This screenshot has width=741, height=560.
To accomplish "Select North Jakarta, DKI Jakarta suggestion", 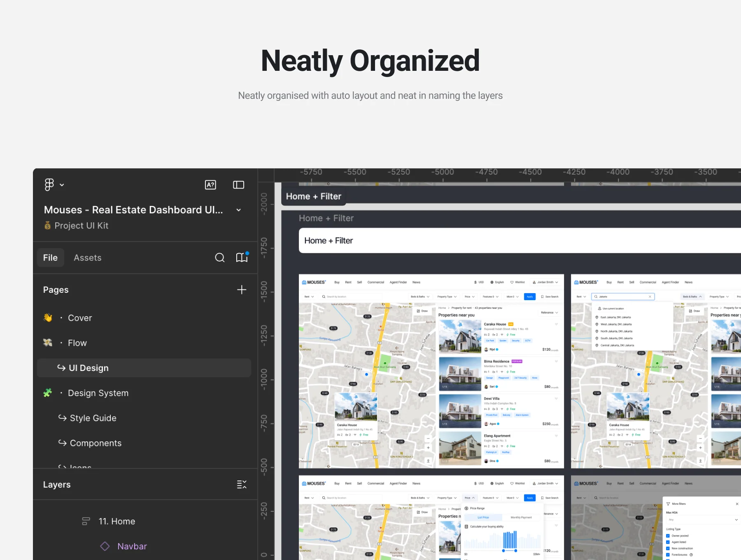I will pyautogui.click(x=614, y=331).
